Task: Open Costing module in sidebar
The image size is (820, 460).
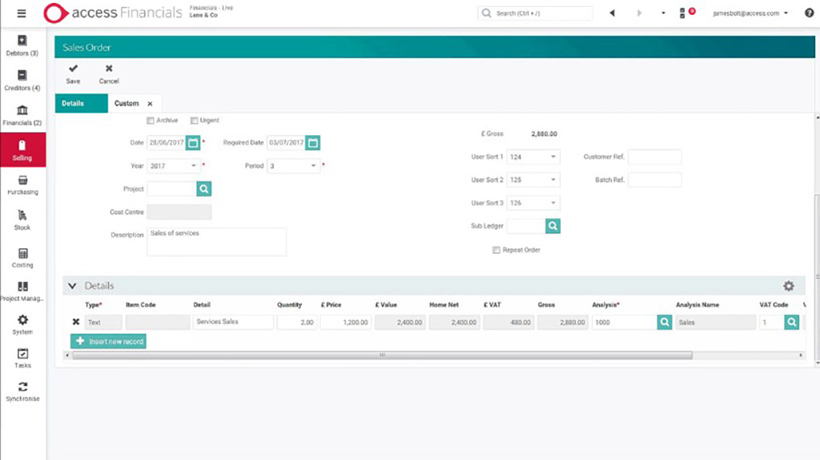Action: 22,258
